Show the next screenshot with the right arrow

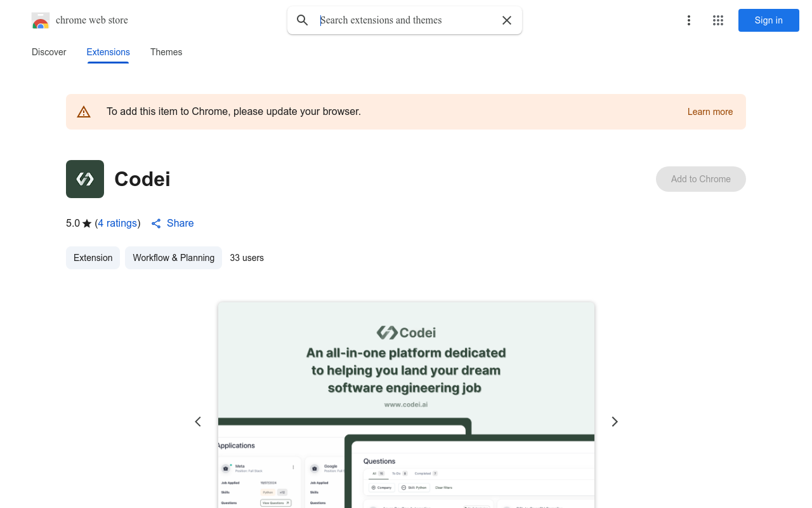click(x=614, y=422)
